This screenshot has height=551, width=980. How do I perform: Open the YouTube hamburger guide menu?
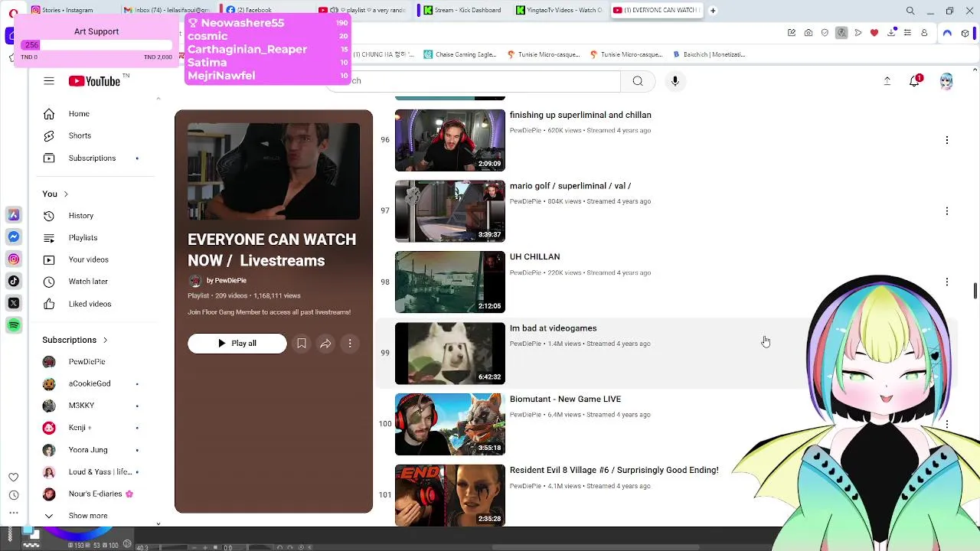coord(49,81)
